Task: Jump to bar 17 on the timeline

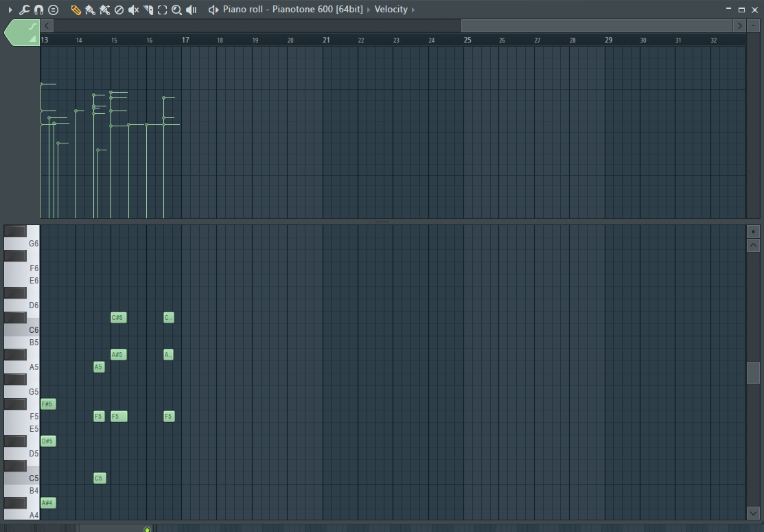Action: pyautogui.click(x=185, y=40)
